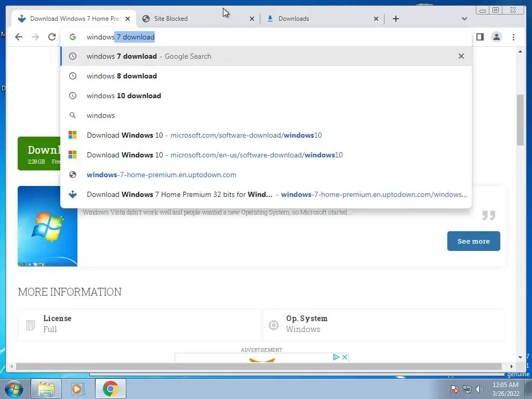Open a new tab with plus icon
Screen dimensions: 532x399
pyautogui.click(x=395, y=19)
